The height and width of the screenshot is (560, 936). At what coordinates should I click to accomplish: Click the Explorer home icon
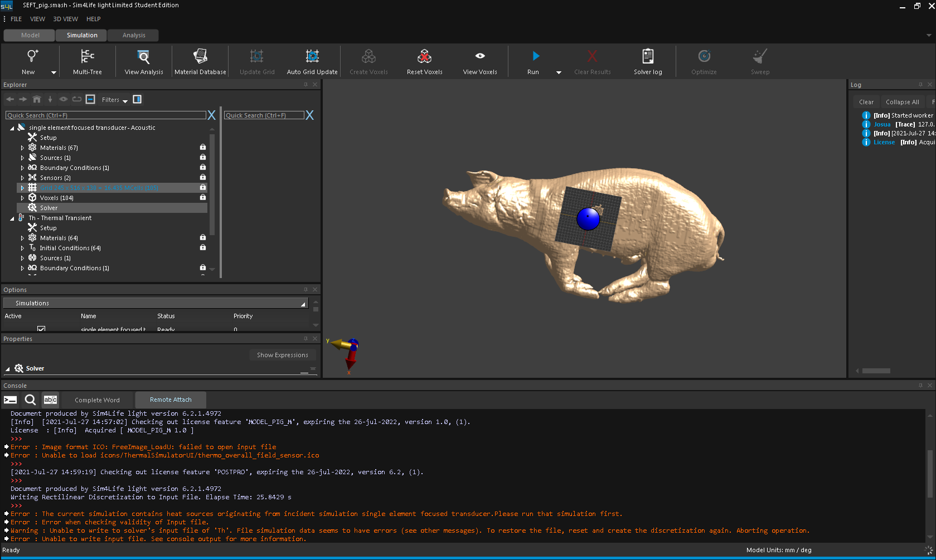click(37, 99)
